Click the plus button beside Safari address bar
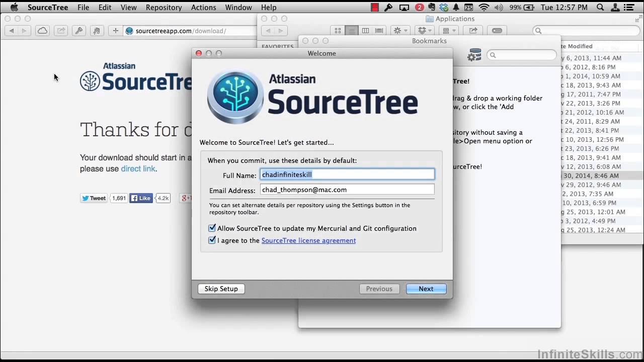 [x=115, y=31]
